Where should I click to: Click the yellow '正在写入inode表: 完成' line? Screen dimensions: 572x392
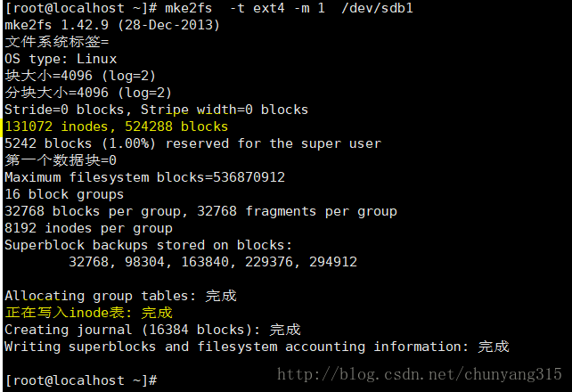[x=88, y=313]
